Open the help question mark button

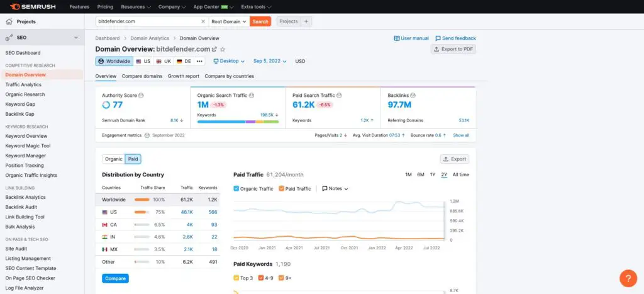[x=628, y=278]
